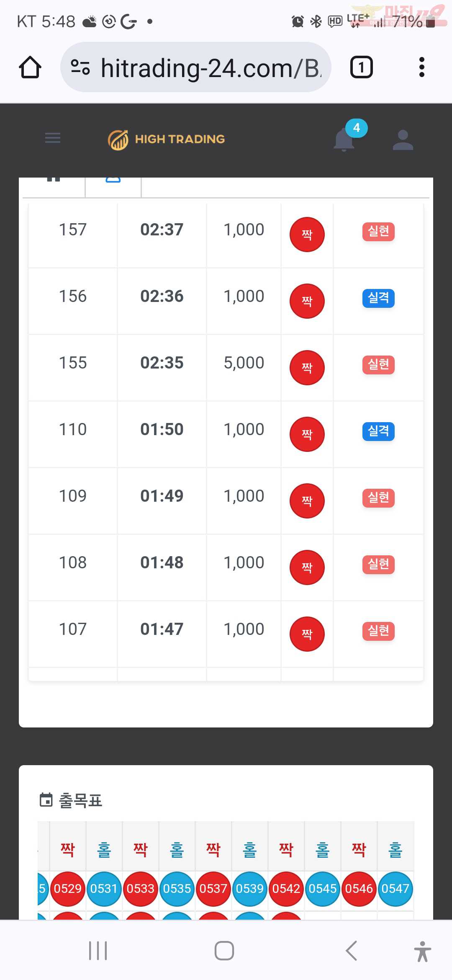
Task: Tap the notification bell icon
Action: point(344,139)
